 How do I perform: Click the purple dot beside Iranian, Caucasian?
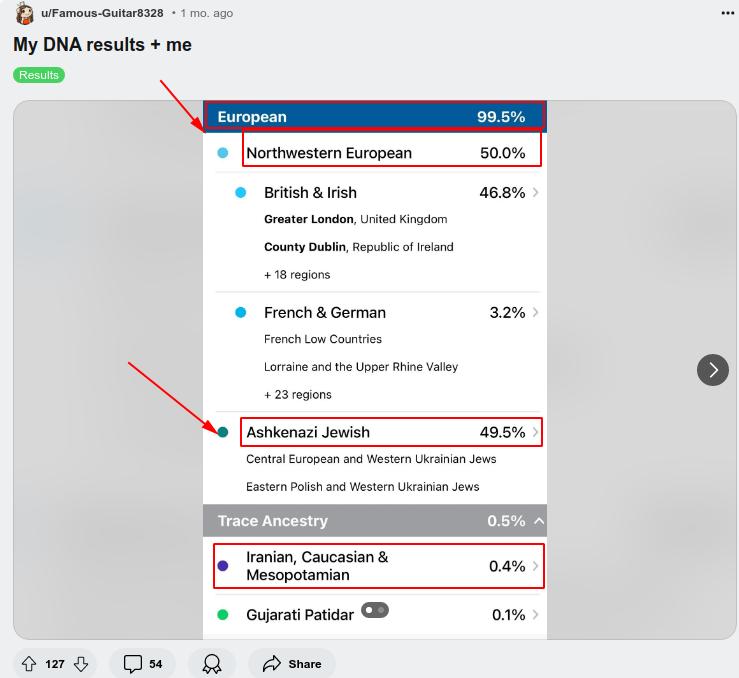[223, 566]
